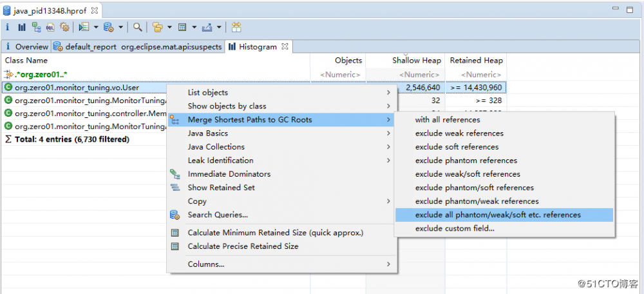Click the Compare to another heap dump icon

[x=236, y=27]
